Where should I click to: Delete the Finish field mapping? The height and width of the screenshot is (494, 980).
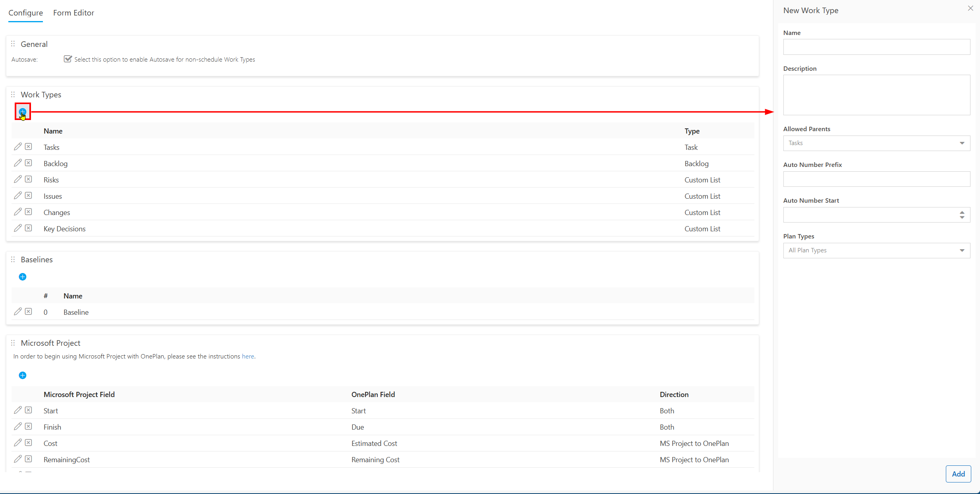pos(29,426)
